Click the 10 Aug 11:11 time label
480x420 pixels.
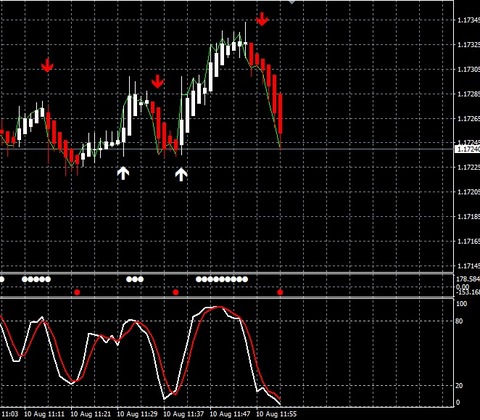(x=44, y=414)
